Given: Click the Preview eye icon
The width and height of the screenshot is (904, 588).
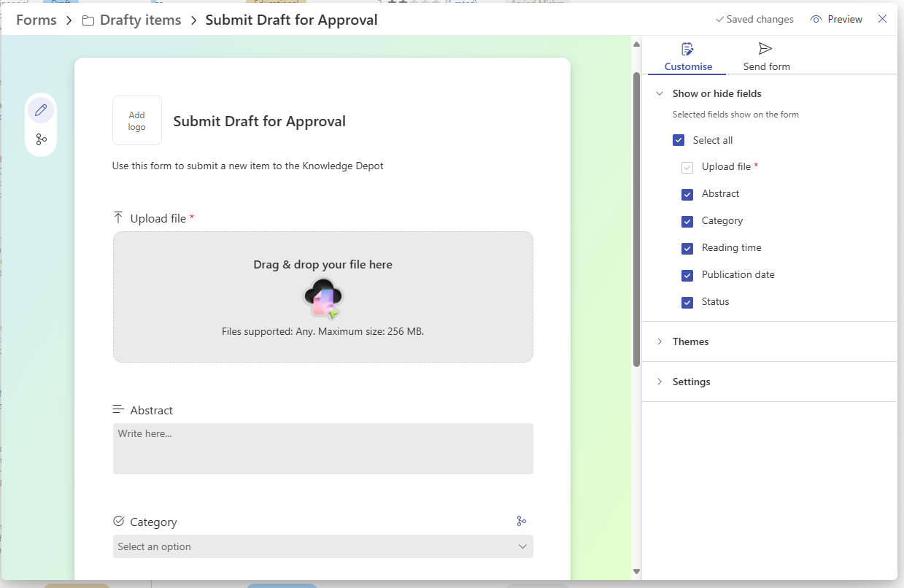Looking at the screenshot, I should tap(816, 20).
